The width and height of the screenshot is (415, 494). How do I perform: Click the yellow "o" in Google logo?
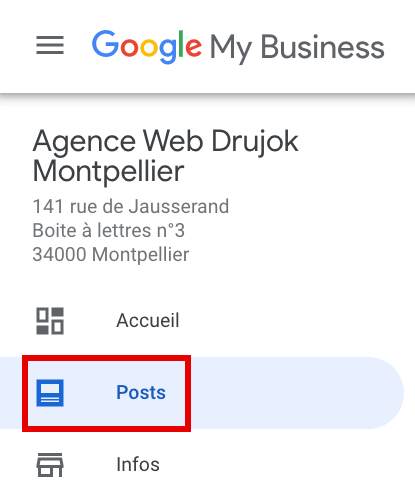[149, 47]
